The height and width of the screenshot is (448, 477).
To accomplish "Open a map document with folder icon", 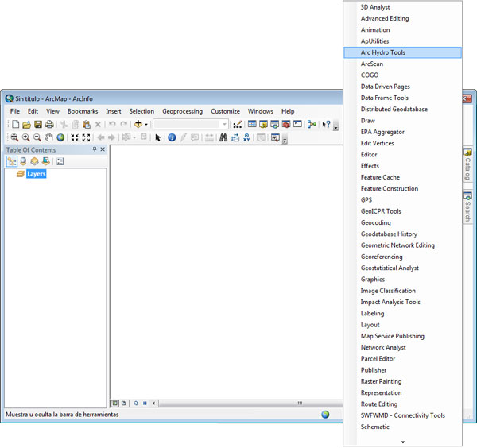I will point(26,124).
